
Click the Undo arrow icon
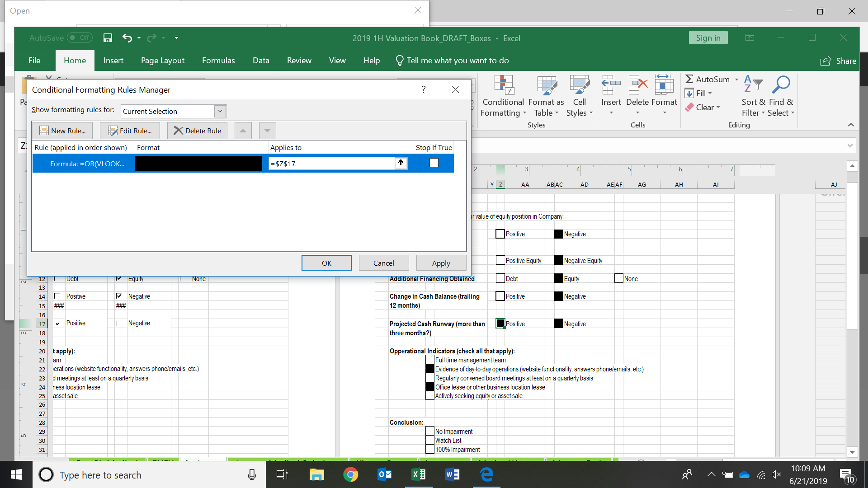[x=127, y=38]
